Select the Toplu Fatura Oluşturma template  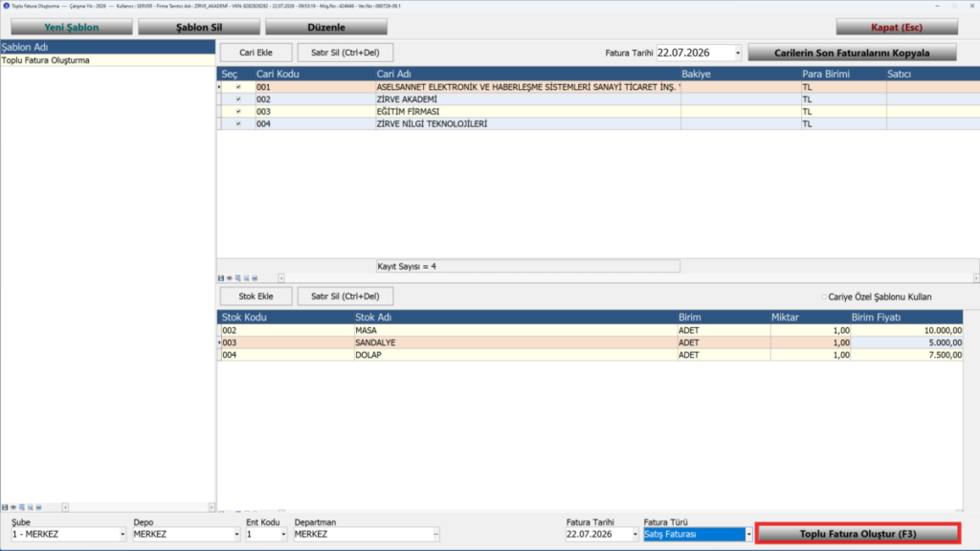(x=107, y=60)
